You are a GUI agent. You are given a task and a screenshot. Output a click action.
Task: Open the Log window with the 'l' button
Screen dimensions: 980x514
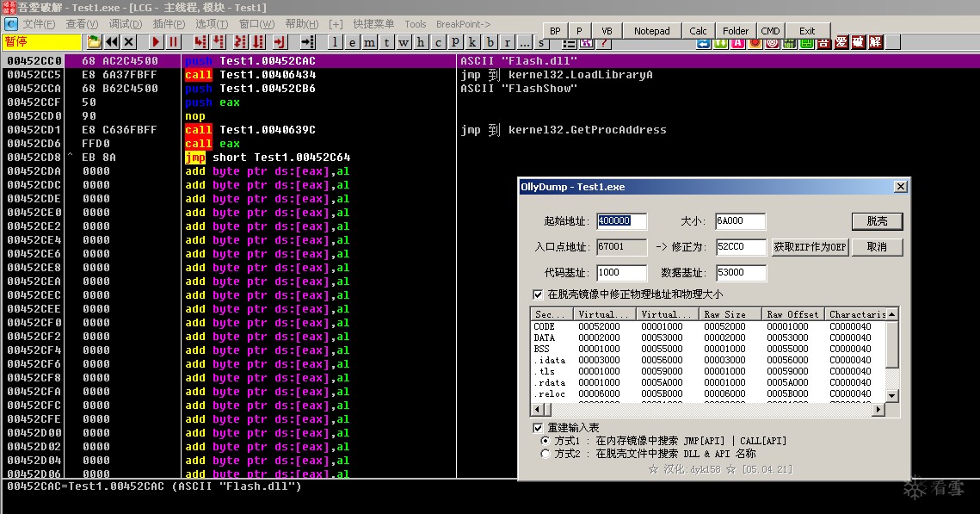(x=336, y=42)
